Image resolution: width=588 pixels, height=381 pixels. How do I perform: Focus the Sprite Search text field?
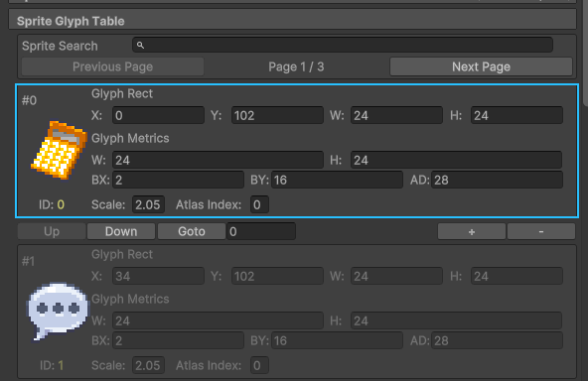pos(343,45)
